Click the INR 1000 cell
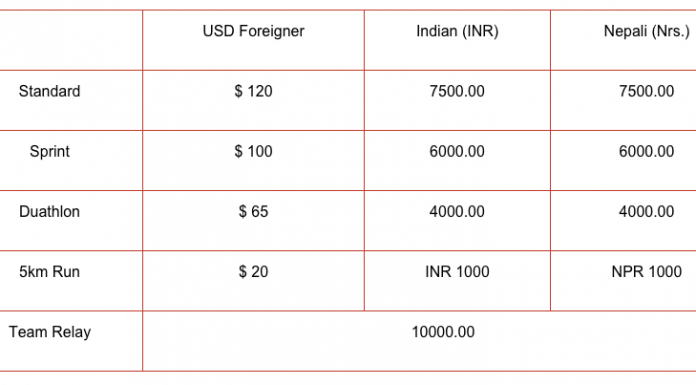Viewport: 696px width, 385px height. [x=457, y=272]
